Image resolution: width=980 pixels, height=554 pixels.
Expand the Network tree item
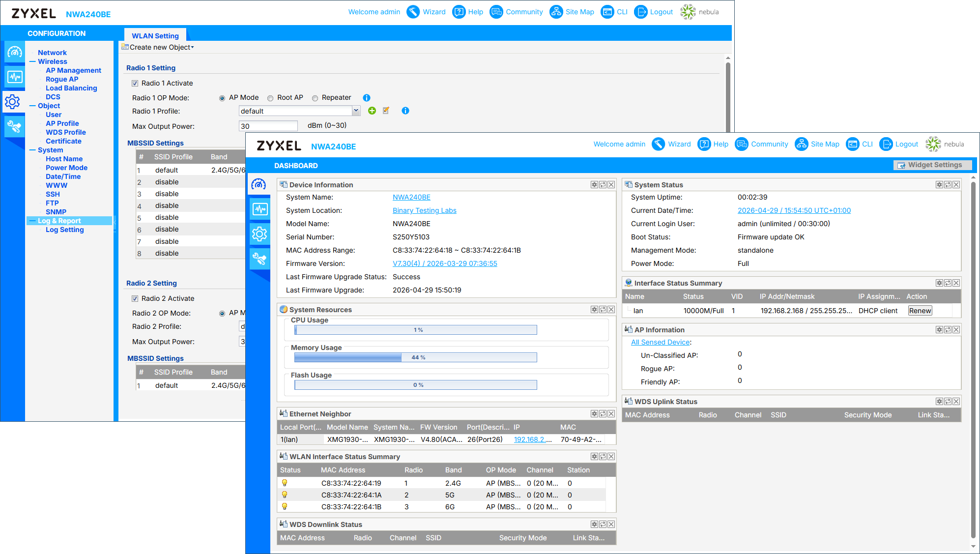point(52,53)
